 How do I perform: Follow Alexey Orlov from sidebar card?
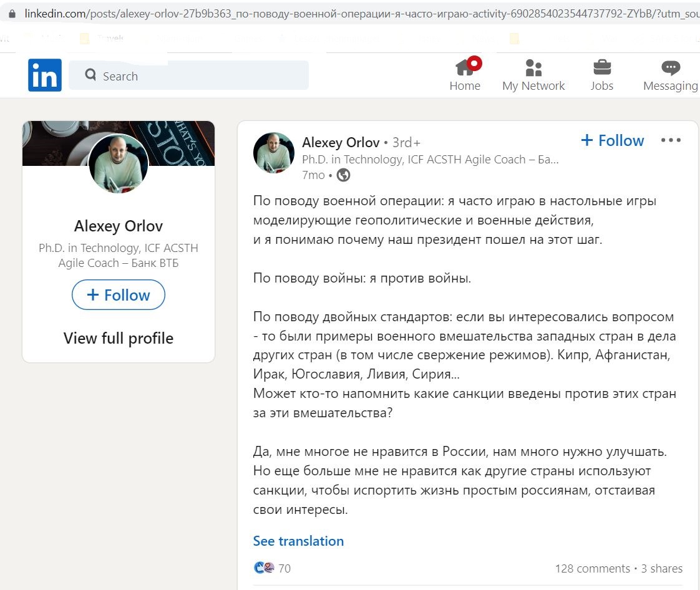(x=119, y=294)
